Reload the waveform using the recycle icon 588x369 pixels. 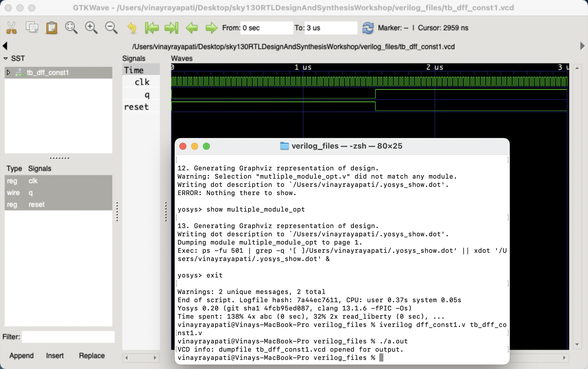tap(368, 28)
